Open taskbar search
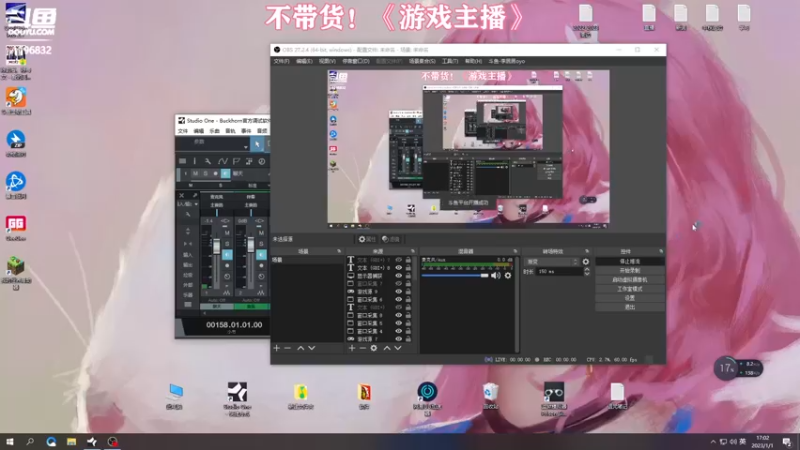800x450 pixels. pyautogui.click(x=30, y=442)
